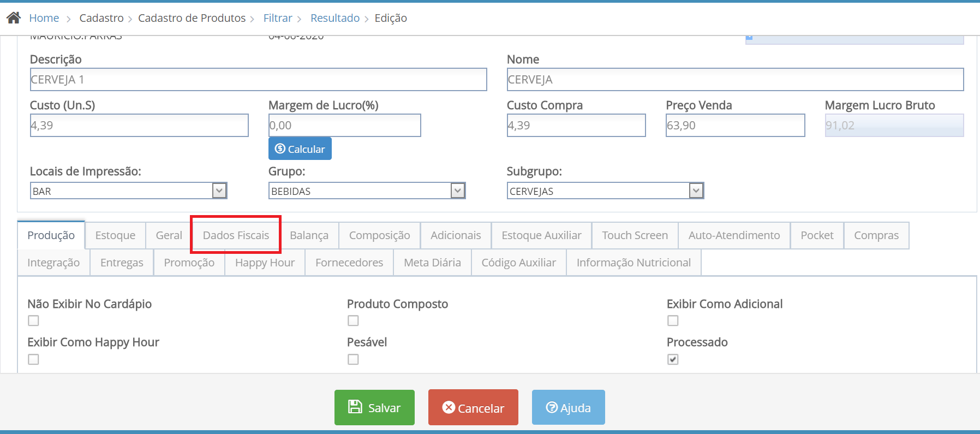Open the Código Auxiliar tab
The width and height of the screenshot is (980, 434).
coord(518,263)
